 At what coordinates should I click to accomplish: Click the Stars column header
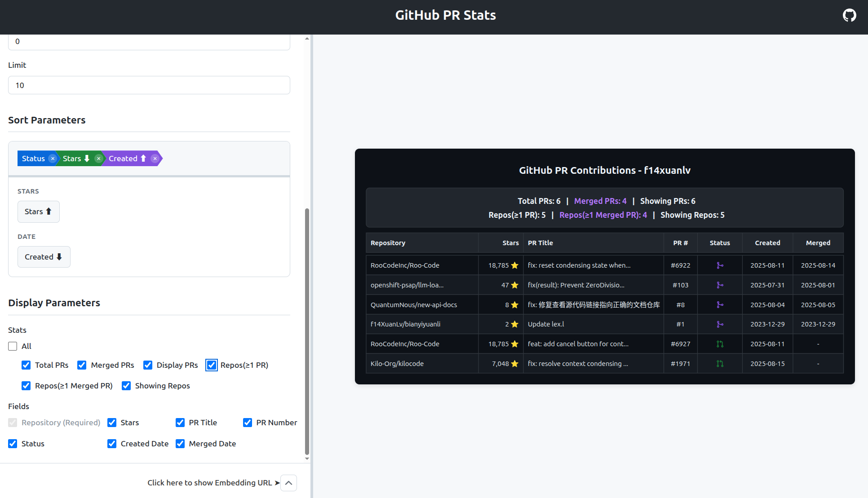pyautogui.click(x=500, y=243)
